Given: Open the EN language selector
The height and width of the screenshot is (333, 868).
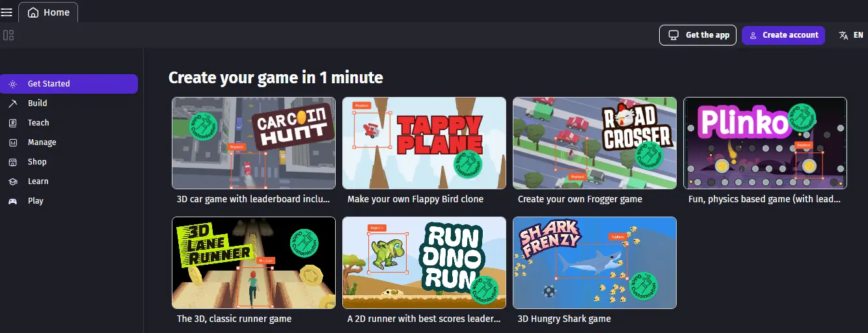Looking at the screenshot, I should tap(851, 35).
